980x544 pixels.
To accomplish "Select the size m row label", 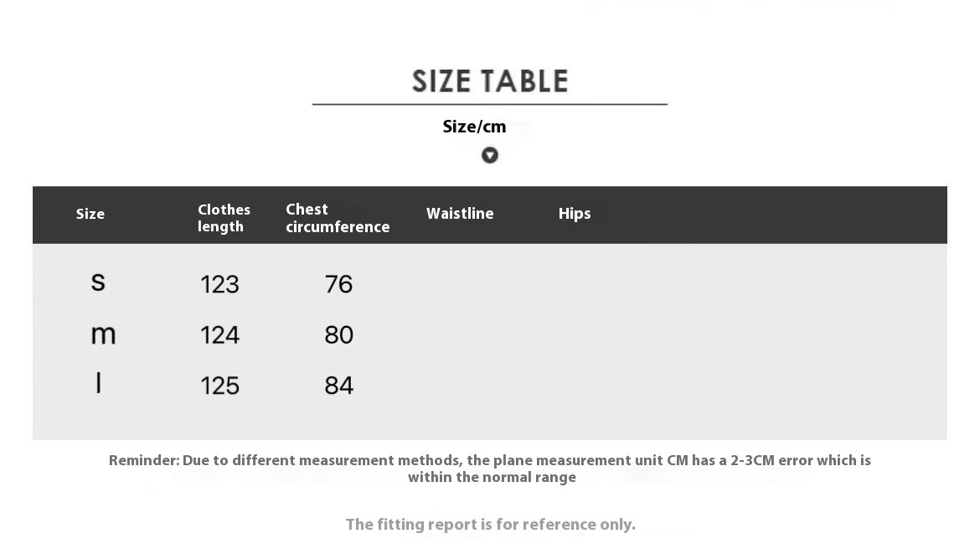I will pyautogui.click(x=103, y=334).
